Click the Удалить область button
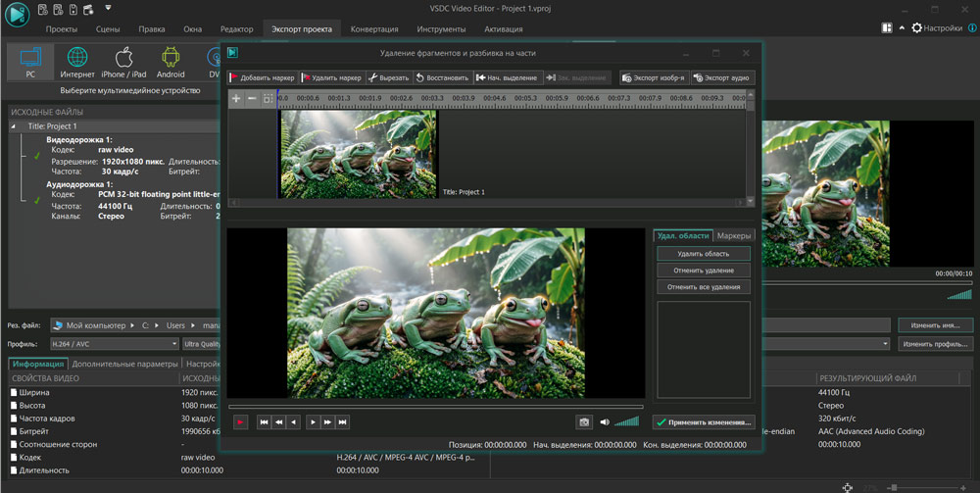Image resolution: width=980 pixels, height=493 pixels. coord(702,254)
